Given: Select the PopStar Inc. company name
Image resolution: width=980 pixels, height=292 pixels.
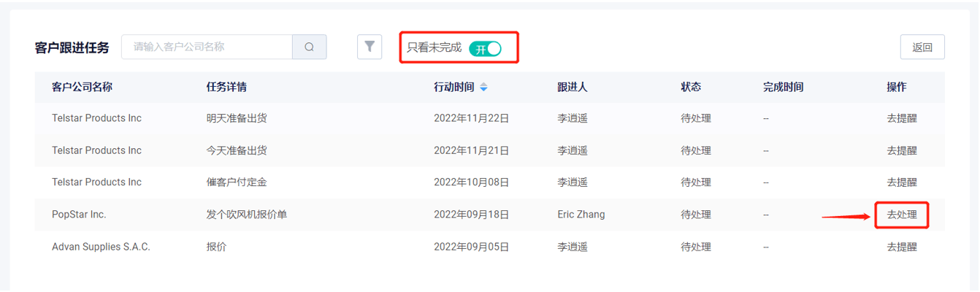Looking at the screenshot, I should [79, 215].
